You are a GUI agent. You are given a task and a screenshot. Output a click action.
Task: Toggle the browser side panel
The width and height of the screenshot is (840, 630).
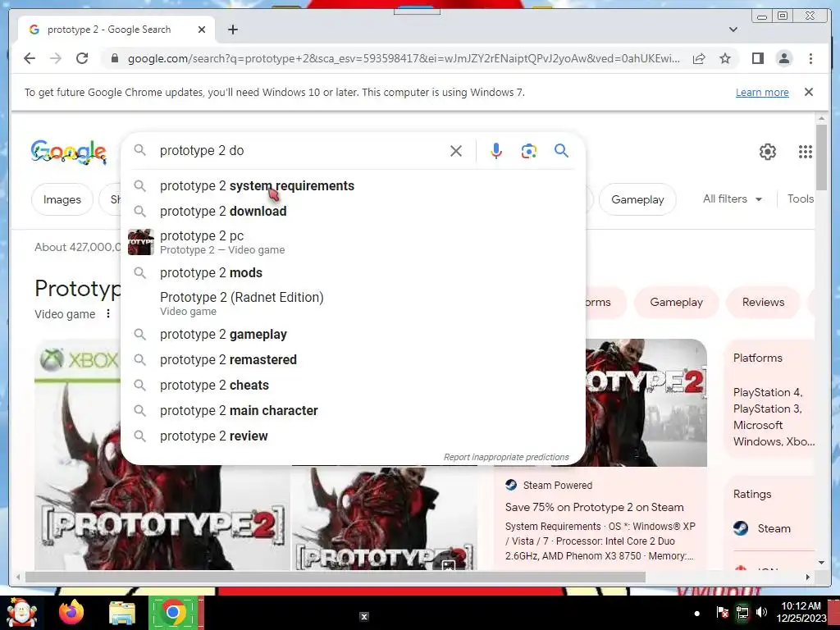(757, 58)
